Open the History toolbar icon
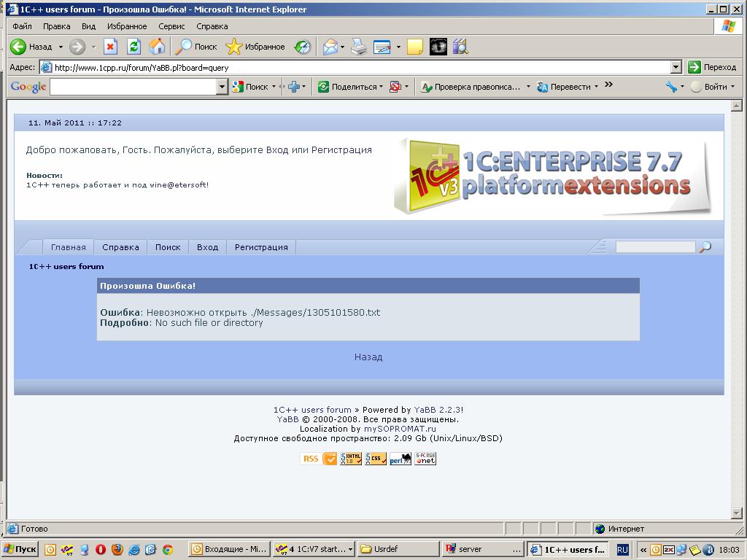The image size is (747, 560). [302, 47]
